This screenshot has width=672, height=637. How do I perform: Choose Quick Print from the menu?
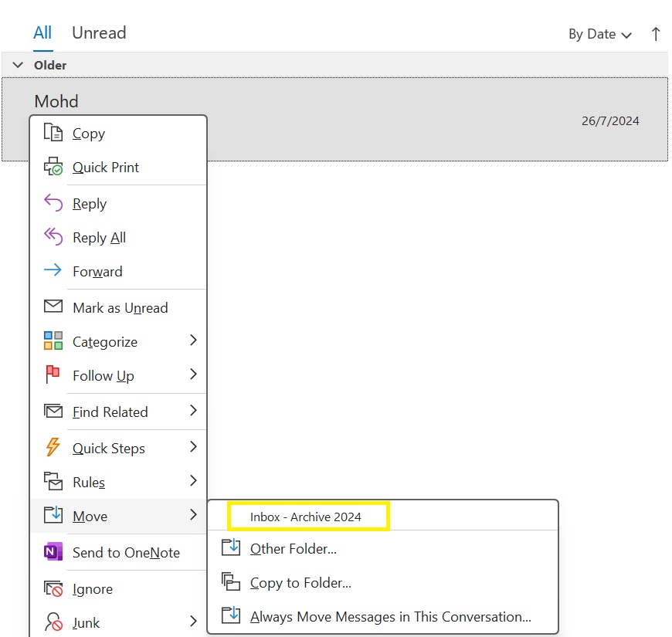118,167
